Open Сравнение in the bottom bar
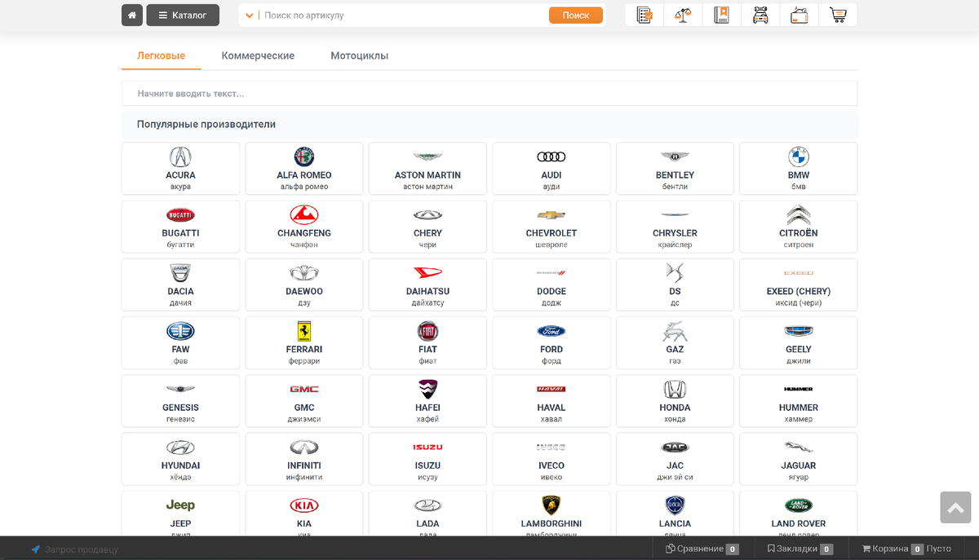The width and height of the screenshot is (979, 560). (x=702, y=549)
